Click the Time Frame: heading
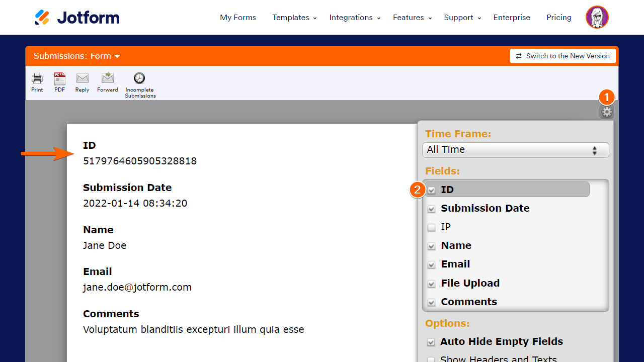Viewport: 644px width, 362px height. pos(458,134)
